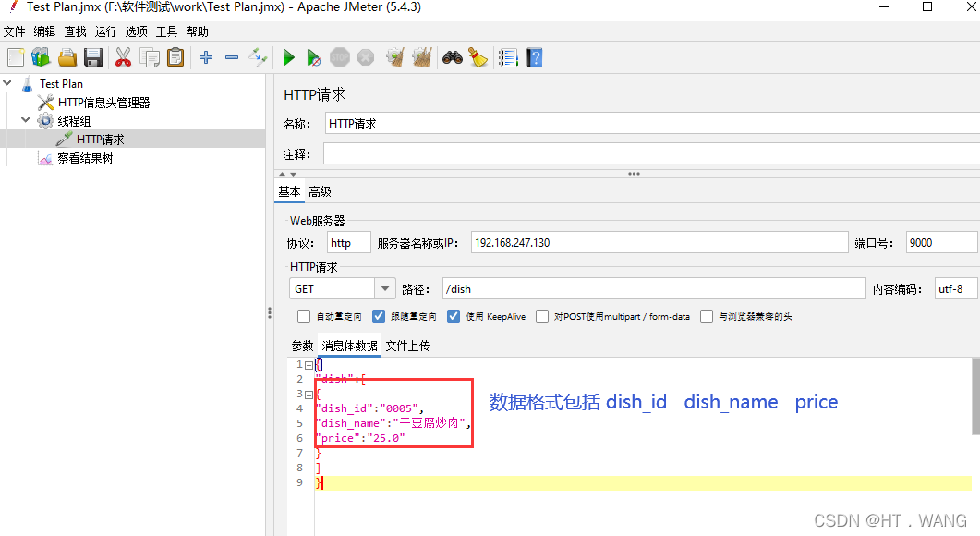Click the Expand all plus icon
This screenshot has width=980, height=536.
pyautogui.click(x=206, y=57)
